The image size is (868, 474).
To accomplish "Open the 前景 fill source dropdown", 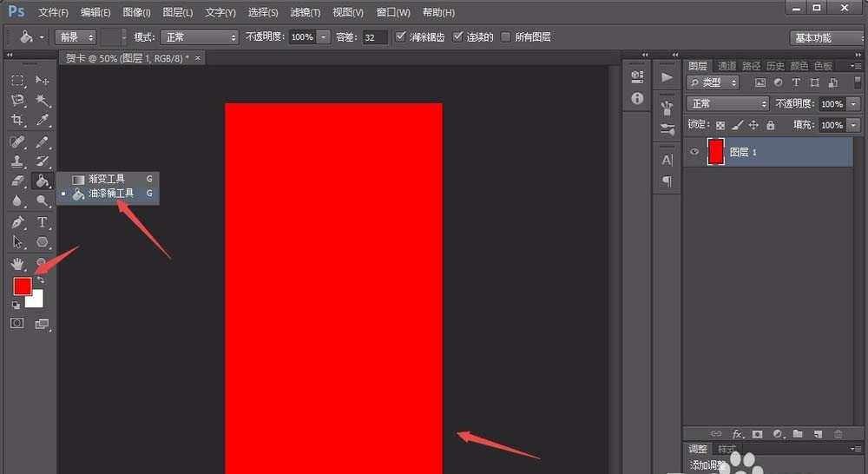I will (x=75, y=37).
